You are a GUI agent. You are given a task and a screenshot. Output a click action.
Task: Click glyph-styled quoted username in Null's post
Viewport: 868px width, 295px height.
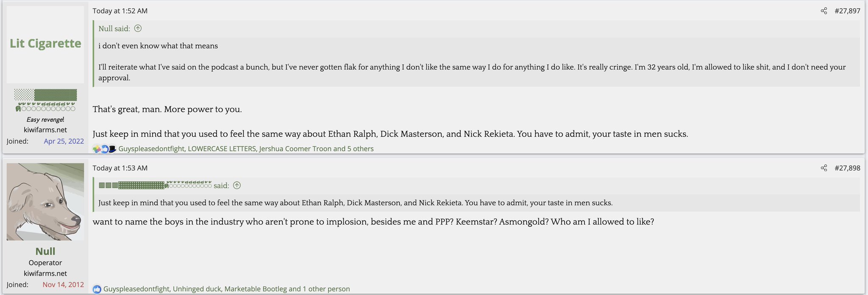[x=155, y=185]
